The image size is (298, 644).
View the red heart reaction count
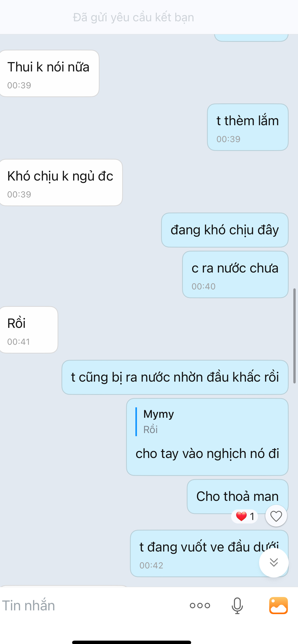tap(245, 516)
